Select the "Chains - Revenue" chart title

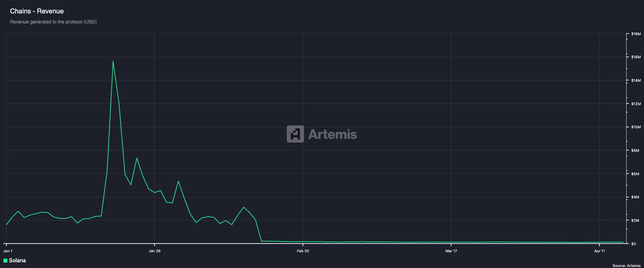point(37,11)
